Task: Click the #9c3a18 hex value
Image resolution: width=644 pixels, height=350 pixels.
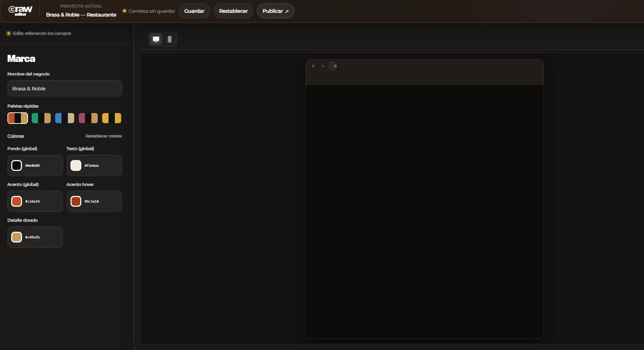Action: click(92, 201)
